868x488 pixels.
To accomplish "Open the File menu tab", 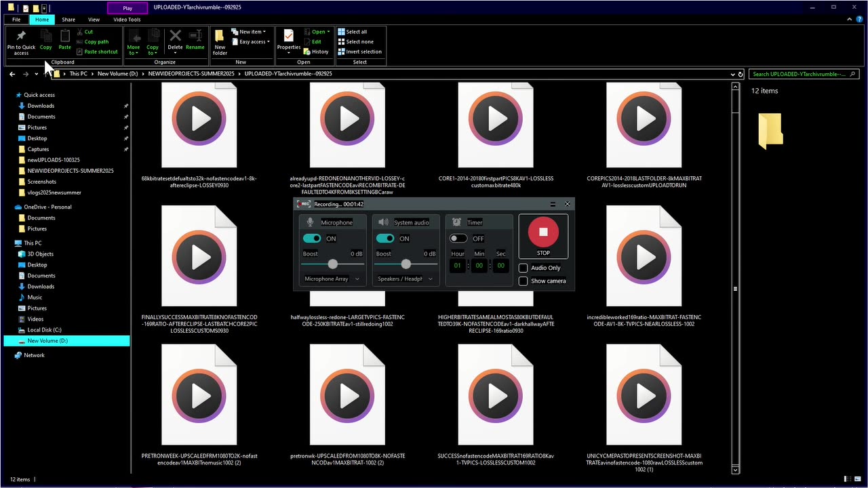I will 16,20.
